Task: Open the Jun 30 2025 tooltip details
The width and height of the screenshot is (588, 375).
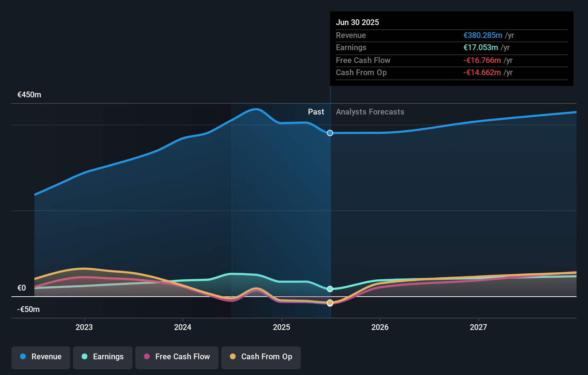Action: (451, 48)
